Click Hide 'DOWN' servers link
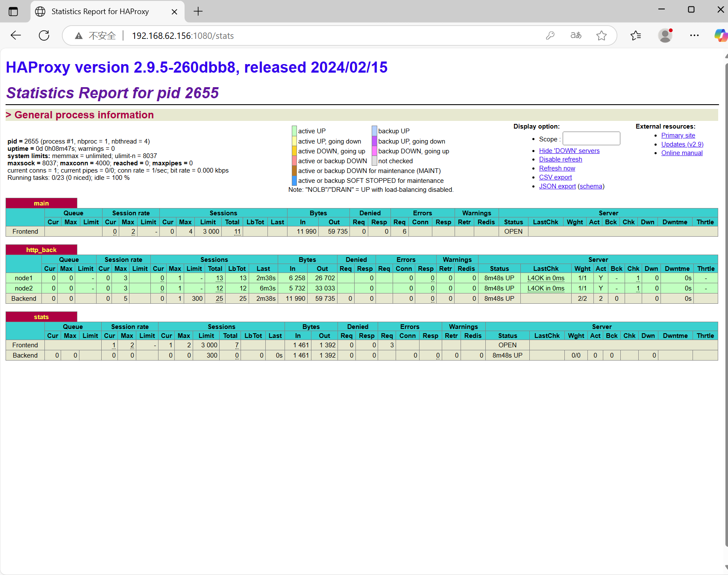This screenshot has height=575, width=728. coord(569,151)
